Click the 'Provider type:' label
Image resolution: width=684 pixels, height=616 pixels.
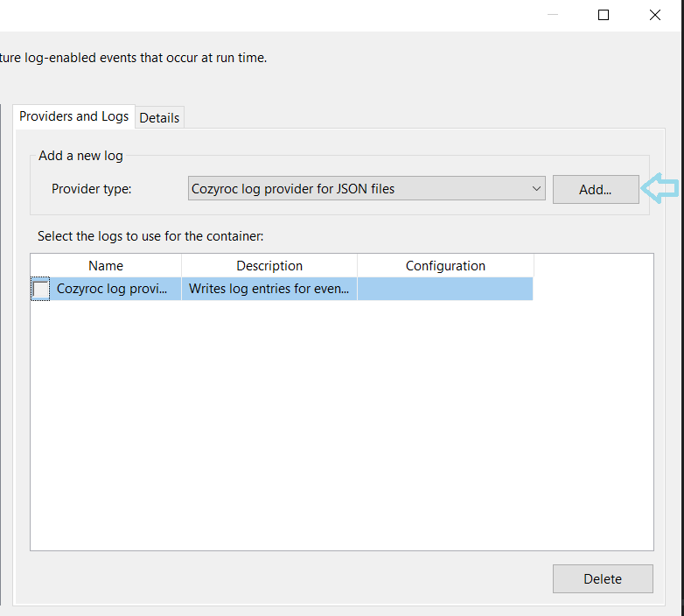[x=91, y=189]
